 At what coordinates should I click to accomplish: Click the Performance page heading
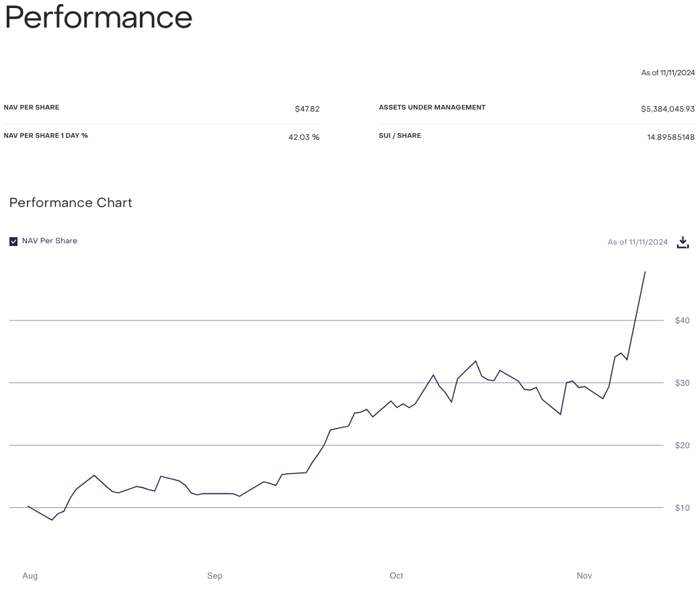(98, 17)
